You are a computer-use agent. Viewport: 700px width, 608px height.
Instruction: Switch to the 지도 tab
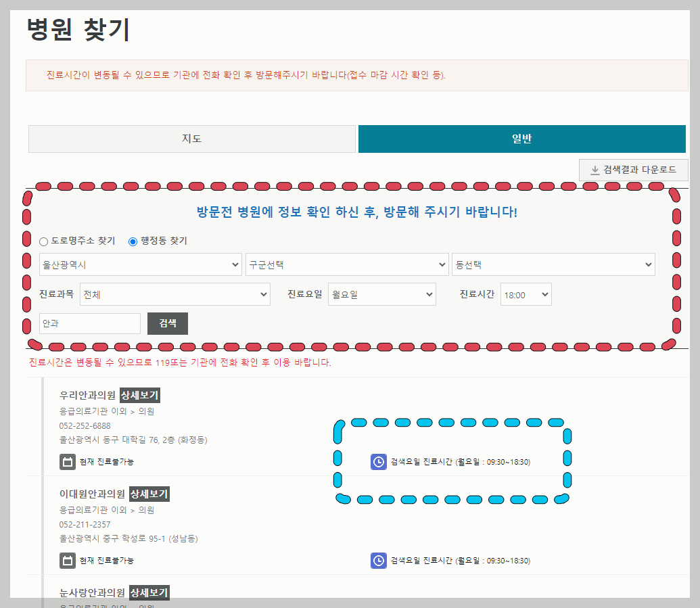tap(191, 139)
